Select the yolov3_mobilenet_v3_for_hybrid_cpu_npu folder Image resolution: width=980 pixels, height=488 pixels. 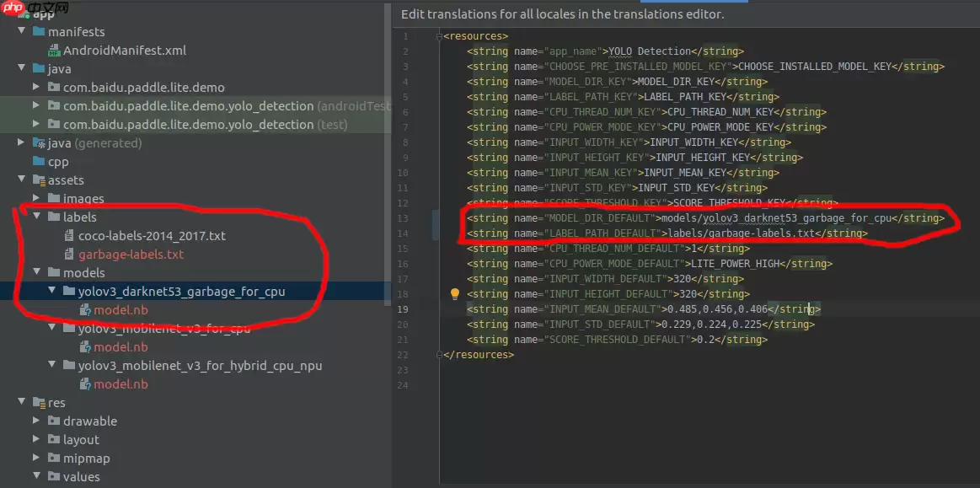click(x=200, y=366)
